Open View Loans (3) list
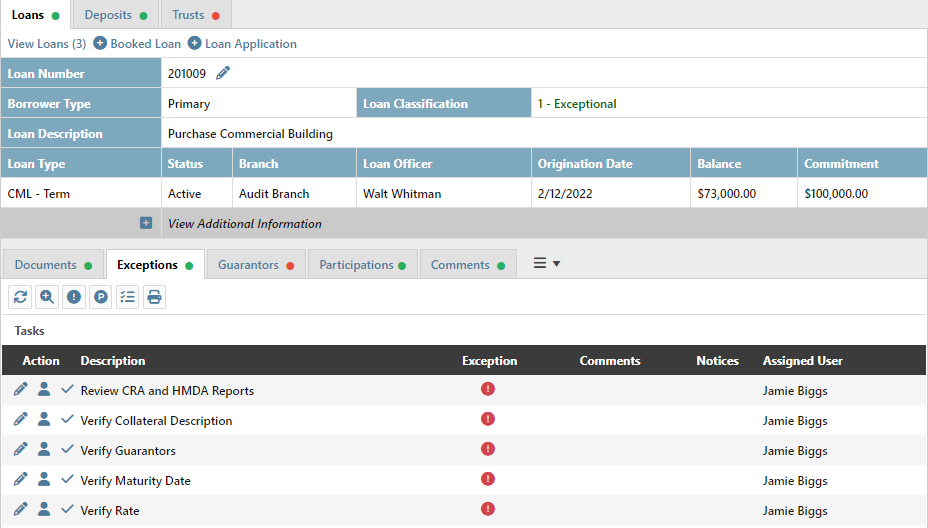928x528 pixels. [x=46, y=44]
